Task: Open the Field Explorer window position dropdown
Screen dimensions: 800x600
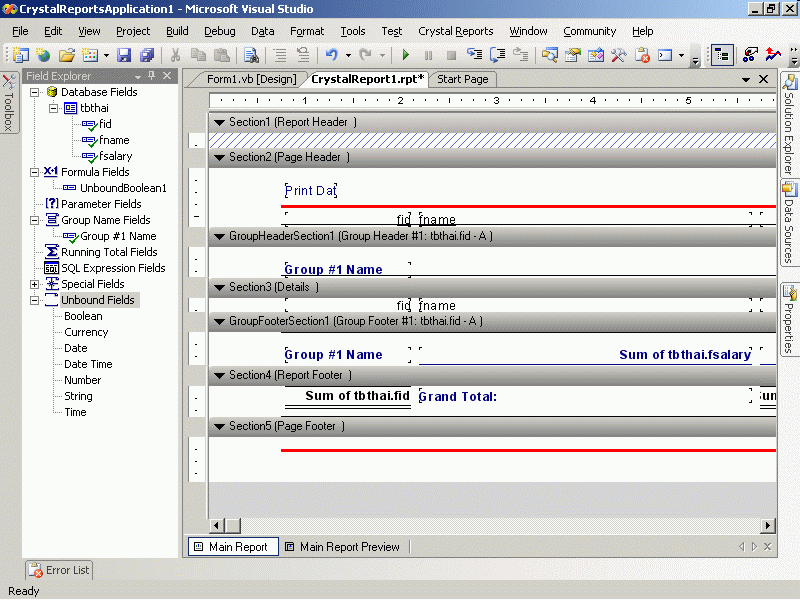Action: click(x=136, y=76)
